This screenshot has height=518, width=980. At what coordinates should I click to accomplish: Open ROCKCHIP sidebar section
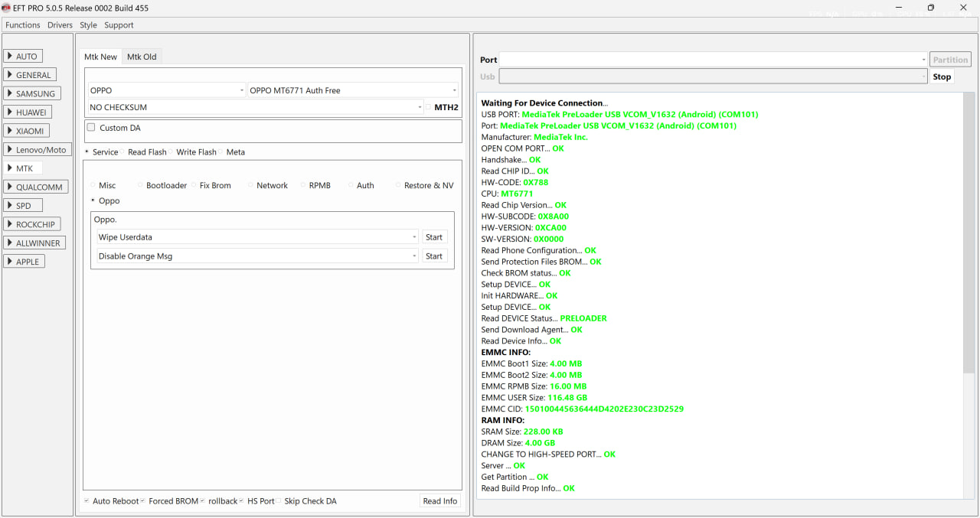tap(32, 224)
